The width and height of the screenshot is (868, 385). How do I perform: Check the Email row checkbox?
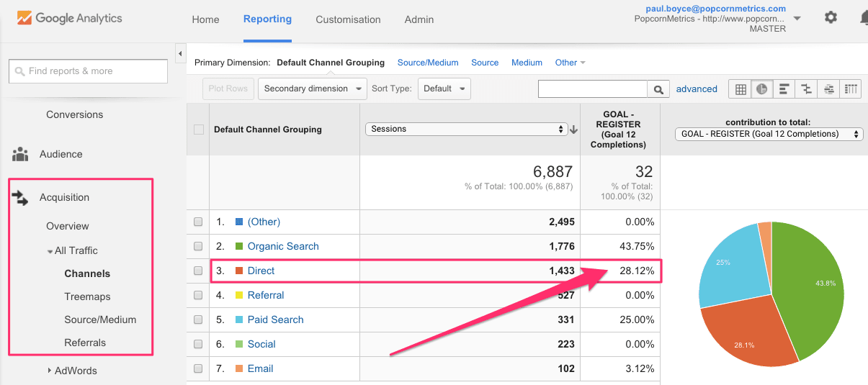pos(199,368)
